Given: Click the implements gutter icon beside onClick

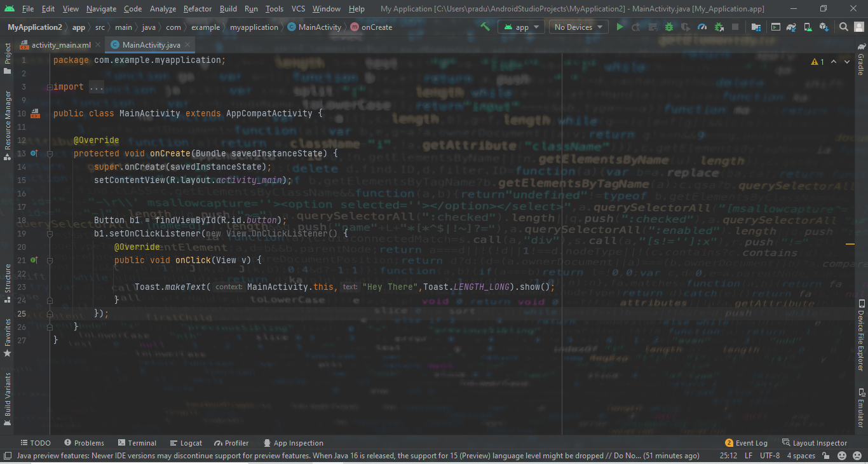Looking at the screenshot, I should tap(34, 260).
